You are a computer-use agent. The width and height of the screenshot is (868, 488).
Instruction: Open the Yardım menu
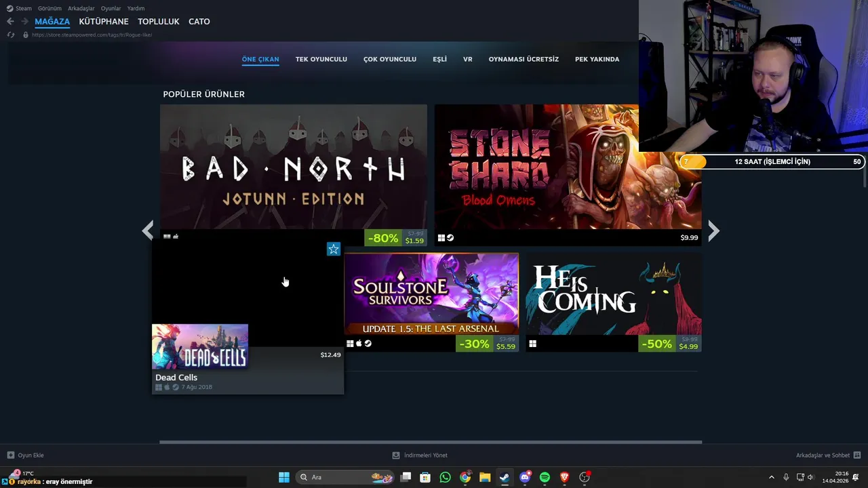[136, 8]
